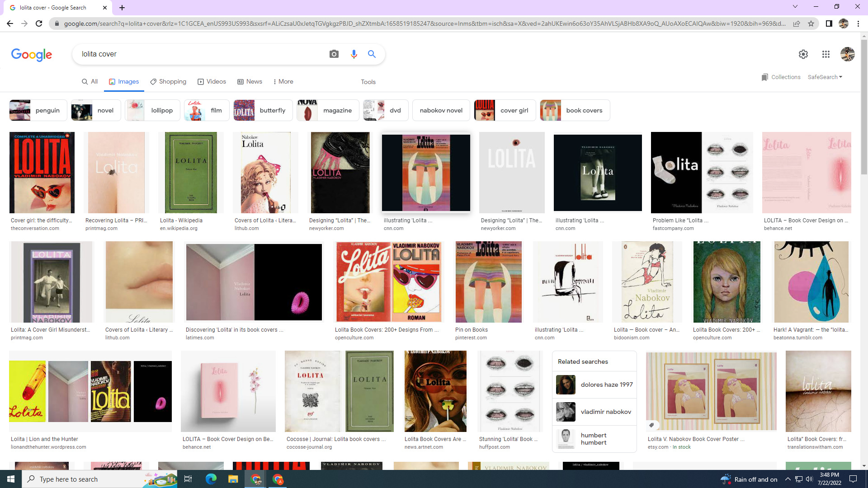This screenshot has height=488, width=868.
Task: Open Task View in taskbar
Action: [188, 479]
